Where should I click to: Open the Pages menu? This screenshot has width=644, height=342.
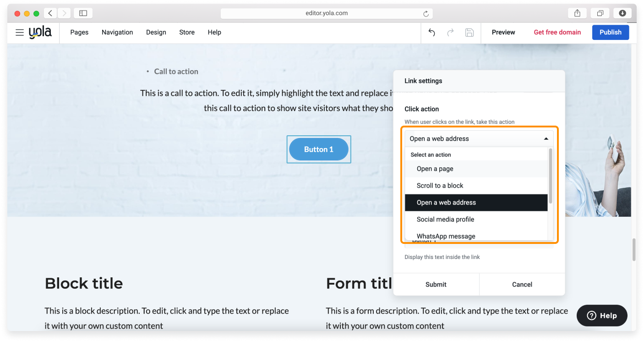[x=79, y=33]
